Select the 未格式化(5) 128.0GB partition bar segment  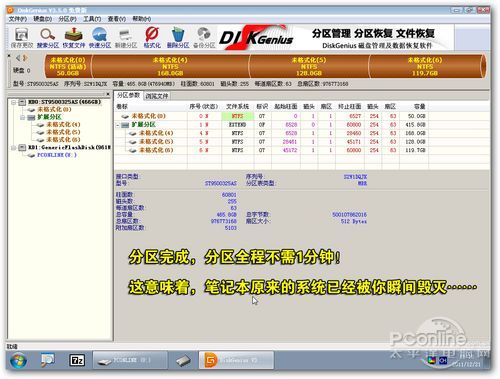(309, 66)
